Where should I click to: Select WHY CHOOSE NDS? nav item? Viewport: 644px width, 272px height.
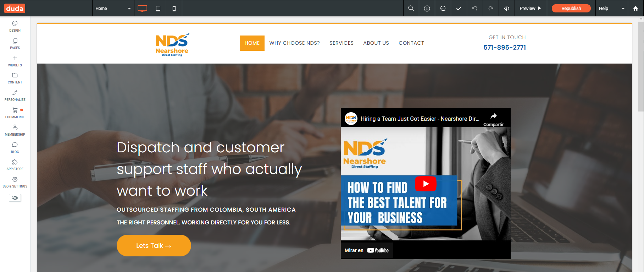coord(294,43)
